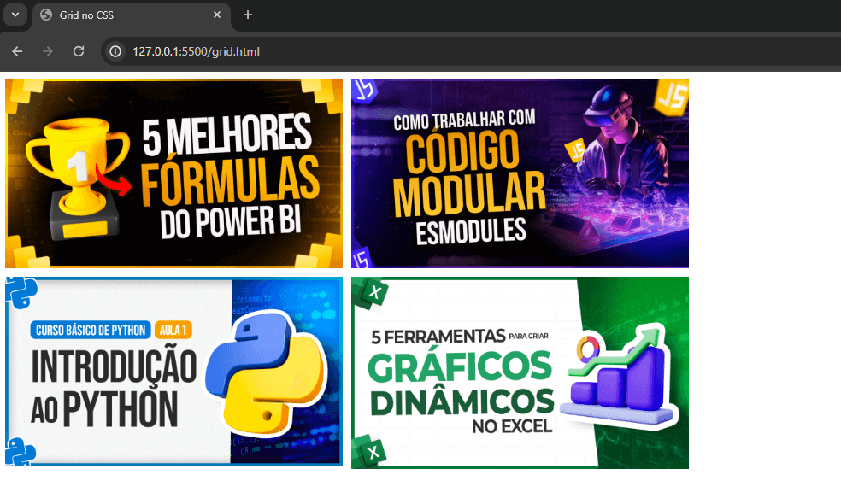This screenshot has width=841, height=504.
Task: Open site information via the info icon
Action: tap(114, 51)
